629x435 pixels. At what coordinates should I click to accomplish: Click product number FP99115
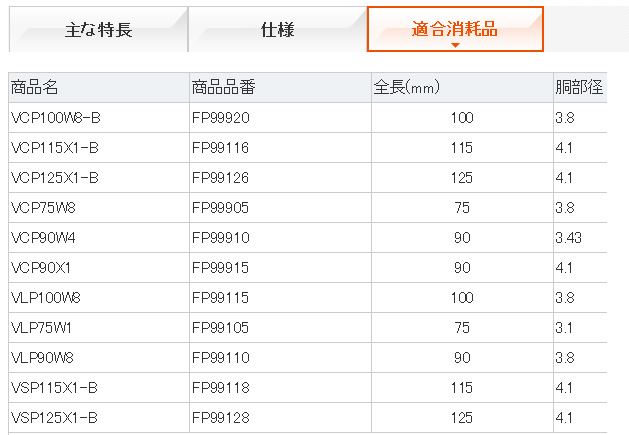(220, 298)
